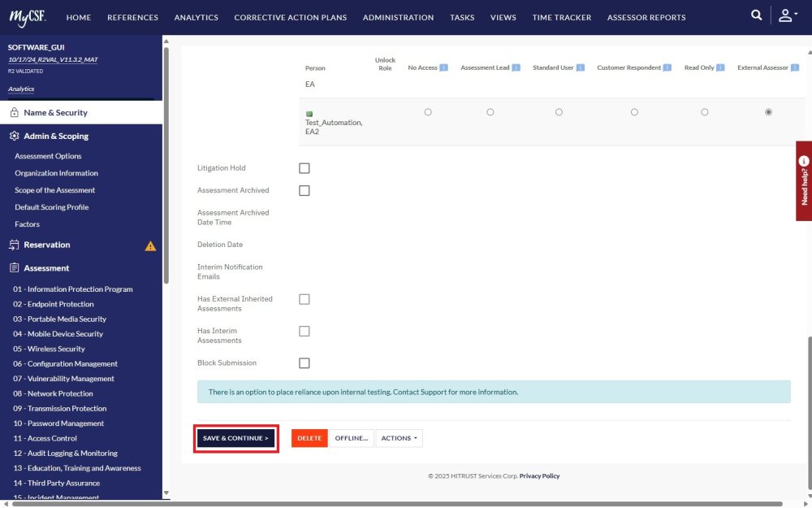Toggle the Assessment Archived checkbox
The image size is (812, 508).
pyautogui.click(x=304, y=191)
